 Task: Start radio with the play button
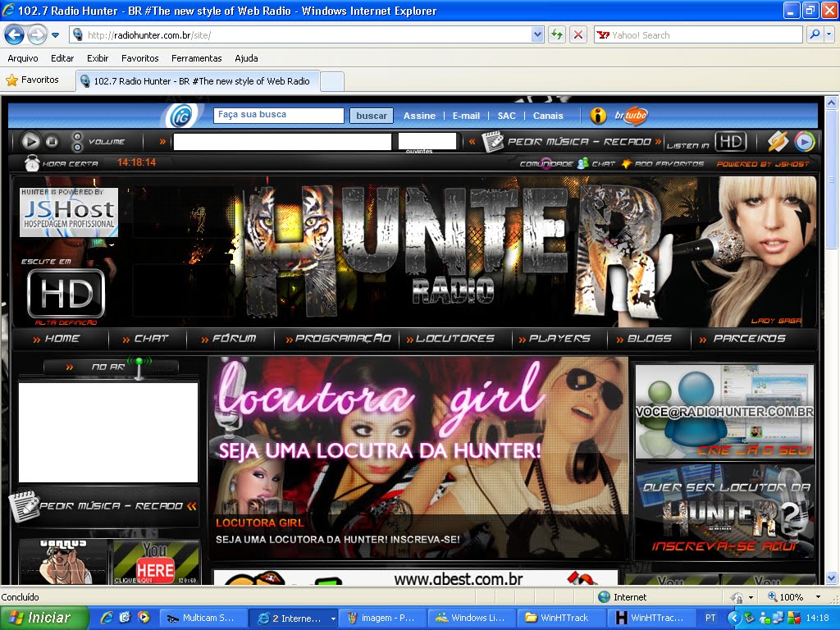point(30,141)
